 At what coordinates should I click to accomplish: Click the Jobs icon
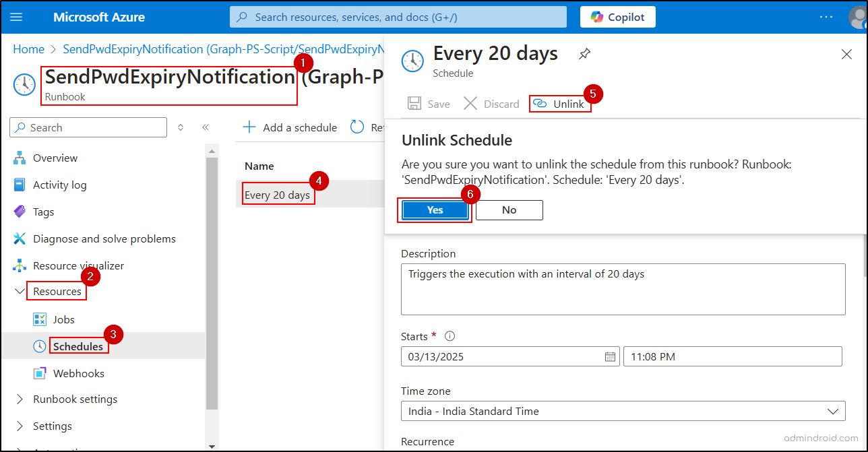click(x=40, y=319)
